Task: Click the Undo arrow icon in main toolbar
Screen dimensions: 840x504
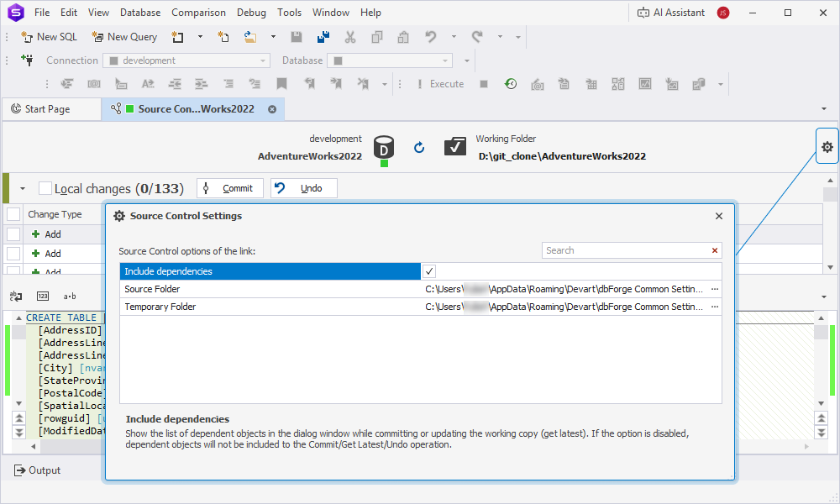Action: [431, 37]
